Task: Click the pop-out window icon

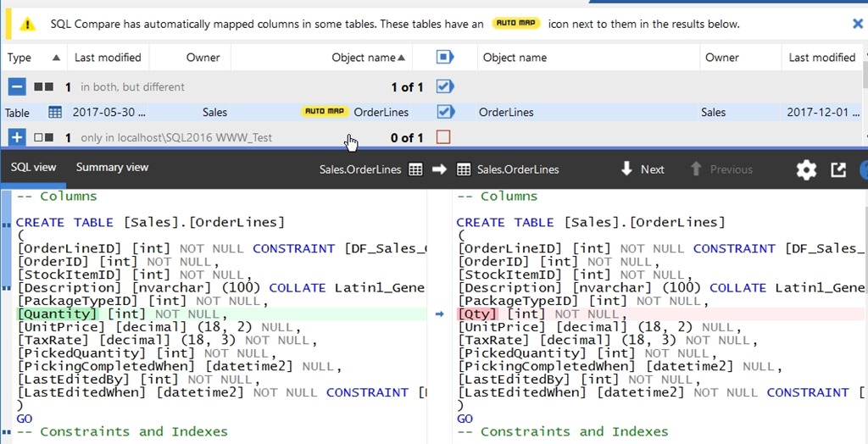Action: pyautogui.click(x=838, y=169)
